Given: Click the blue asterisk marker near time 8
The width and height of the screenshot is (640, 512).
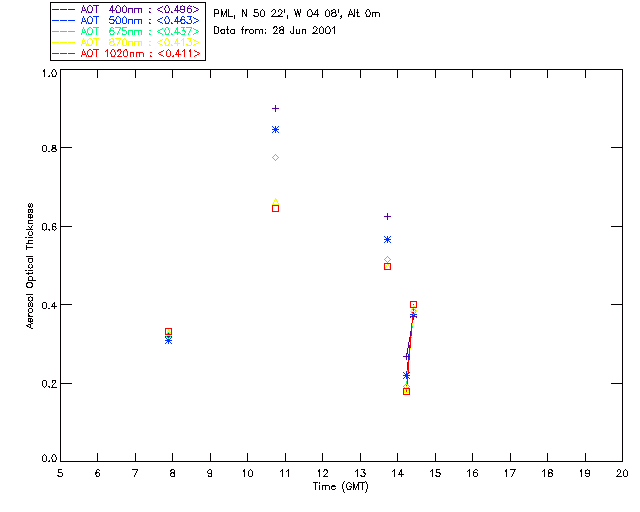Looking at the screenshot, I should point(169,341).
